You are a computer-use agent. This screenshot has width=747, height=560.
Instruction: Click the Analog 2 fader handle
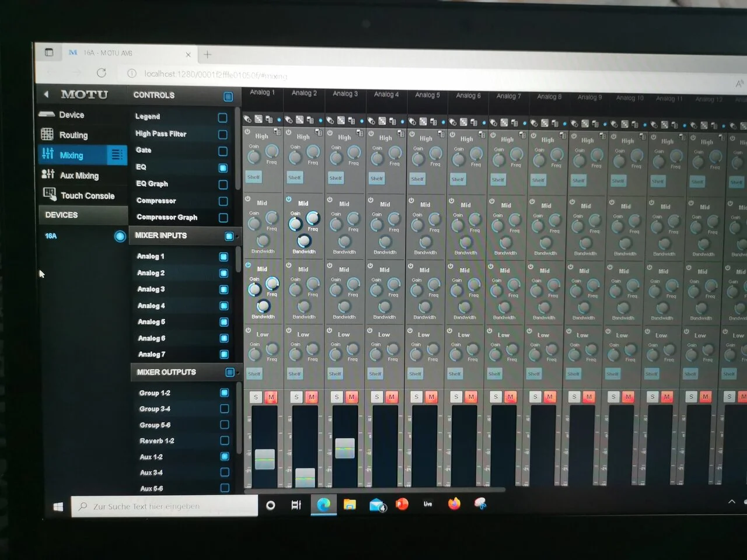pyautogui.click(x=305, y=477)
